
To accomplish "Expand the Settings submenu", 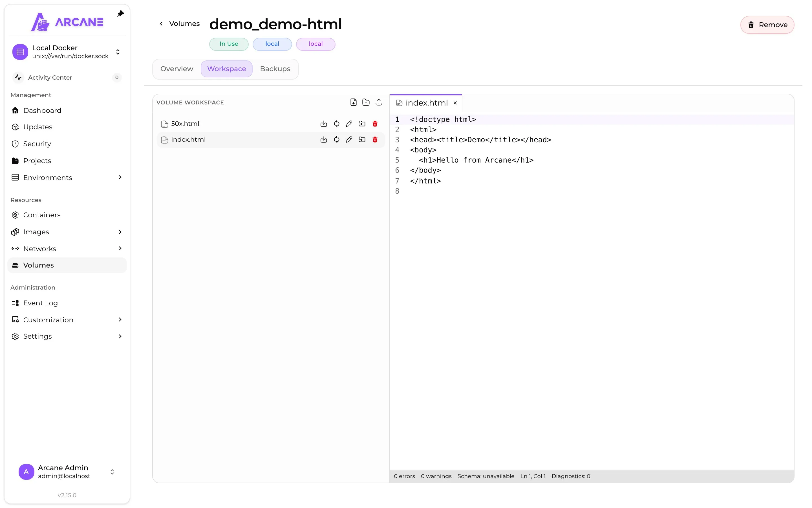I will click(x=120, y=336).
